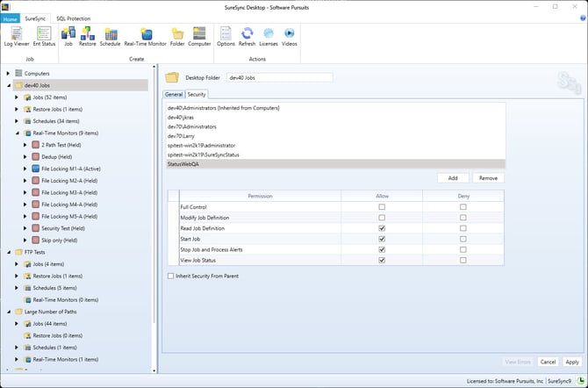This screenshot has width=588, height=388.
Task: Expand Jobs (44 items) node
Action: pos(17,323)
